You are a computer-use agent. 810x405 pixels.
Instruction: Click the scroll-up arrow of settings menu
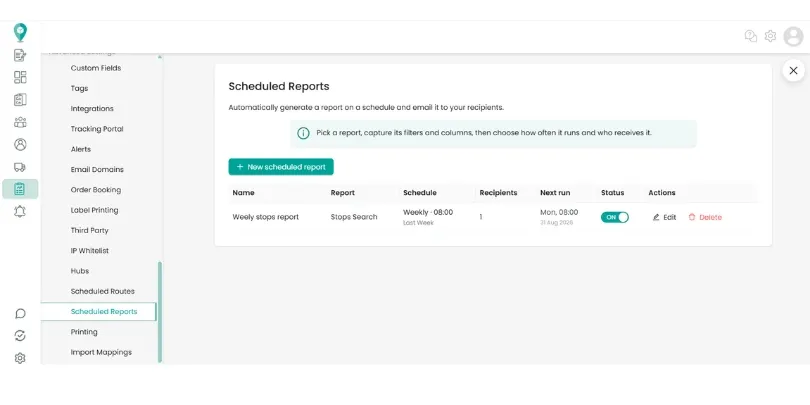tap(160, 57)
